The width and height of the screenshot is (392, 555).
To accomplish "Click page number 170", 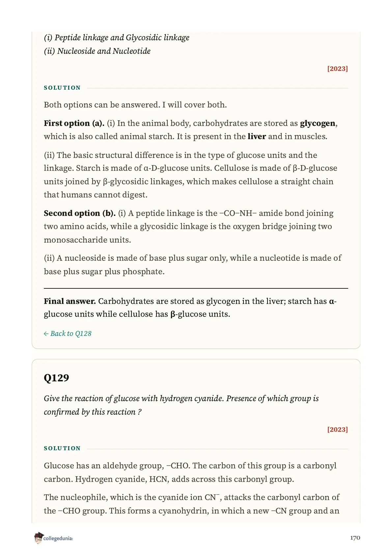I will [355, 538].
